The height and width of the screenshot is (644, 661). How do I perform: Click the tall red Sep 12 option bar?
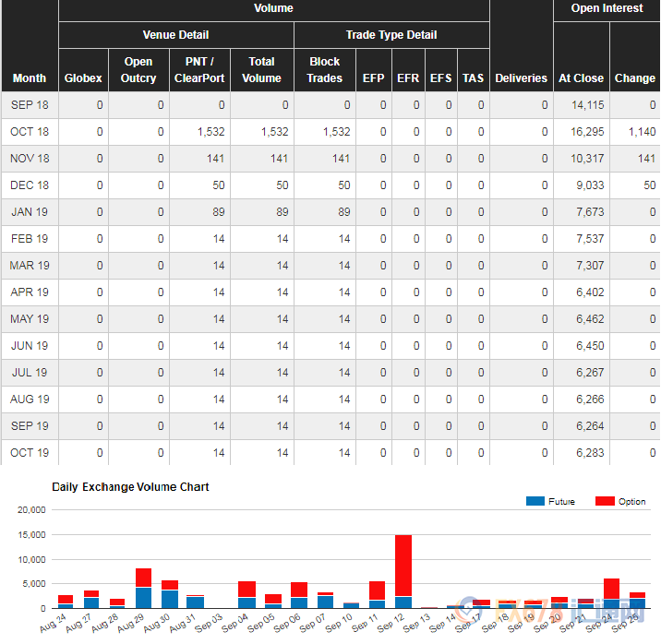403,565
